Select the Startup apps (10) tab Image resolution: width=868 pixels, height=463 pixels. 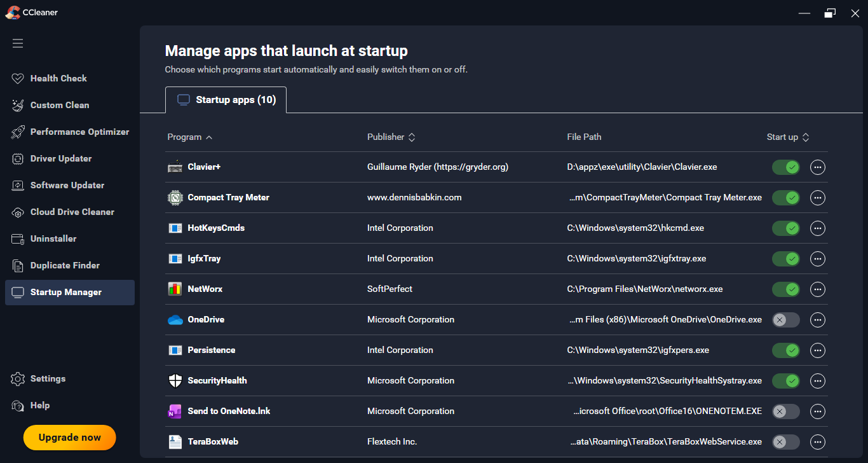pos(226,100)
